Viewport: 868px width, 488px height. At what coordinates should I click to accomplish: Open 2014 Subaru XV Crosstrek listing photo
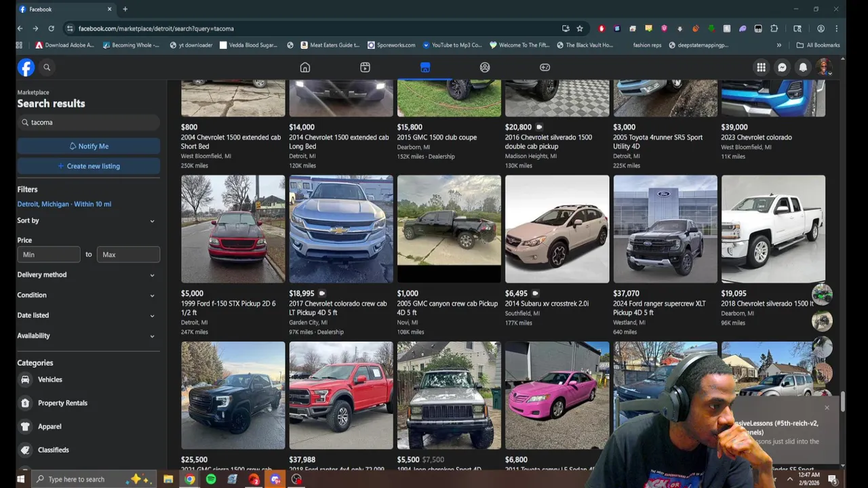point(557,229)
